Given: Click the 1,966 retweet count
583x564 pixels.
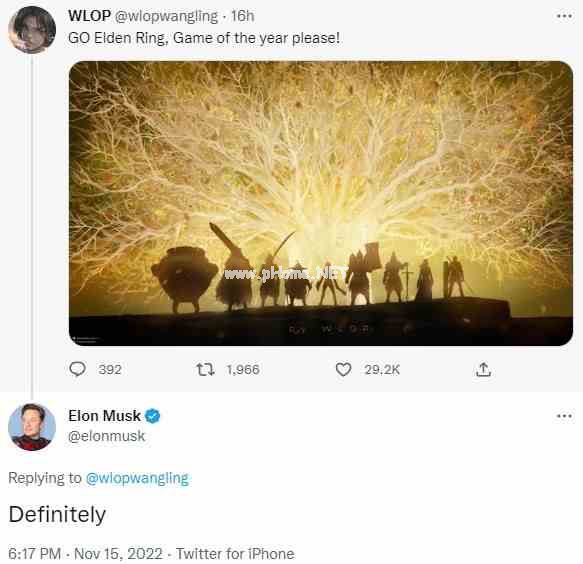Looking at the screenshot, I should [x=242, y=370].
